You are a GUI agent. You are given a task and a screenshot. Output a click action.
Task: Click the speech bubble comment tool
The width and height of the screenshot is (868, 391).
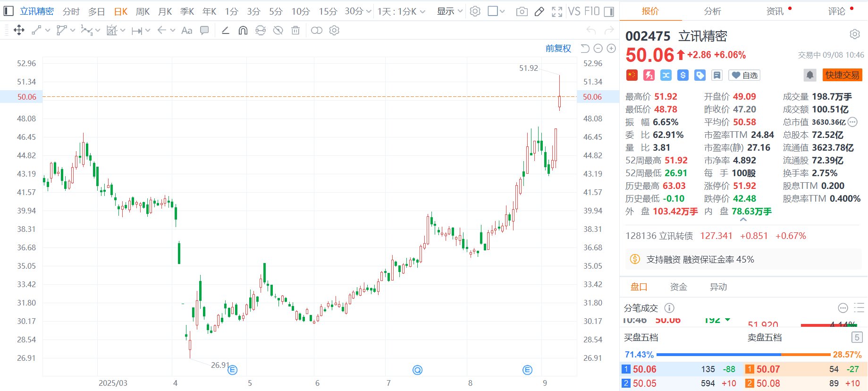point(204,31)
